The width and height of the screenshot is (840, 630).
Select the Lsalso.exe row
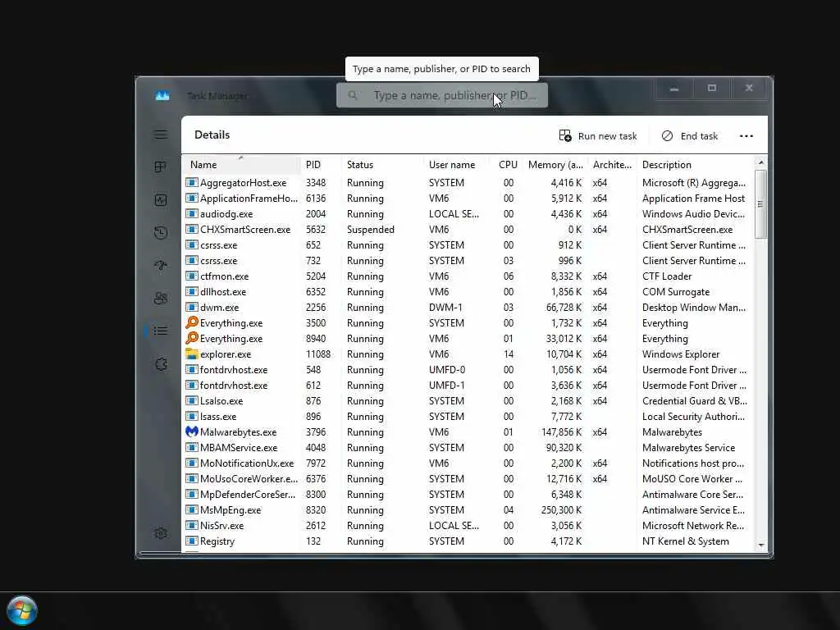click(x=467, y=400)
